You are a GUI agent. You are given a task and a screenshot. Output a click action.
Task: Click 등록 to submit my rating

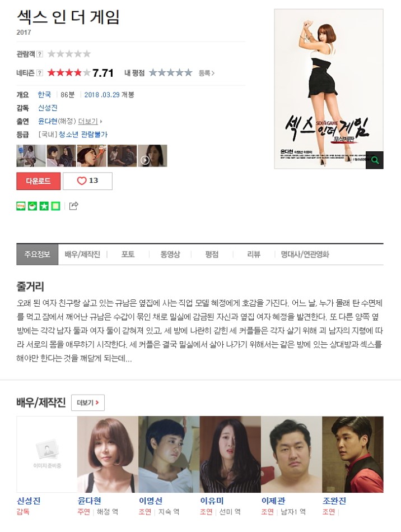(207, 73)
